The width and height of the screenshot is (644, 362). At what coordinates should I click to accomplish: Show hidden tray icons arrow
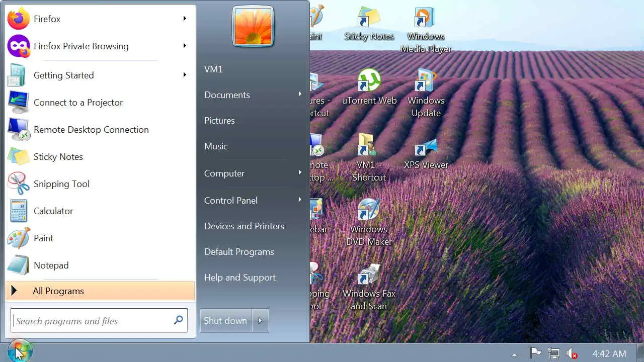tap(514, 354)
